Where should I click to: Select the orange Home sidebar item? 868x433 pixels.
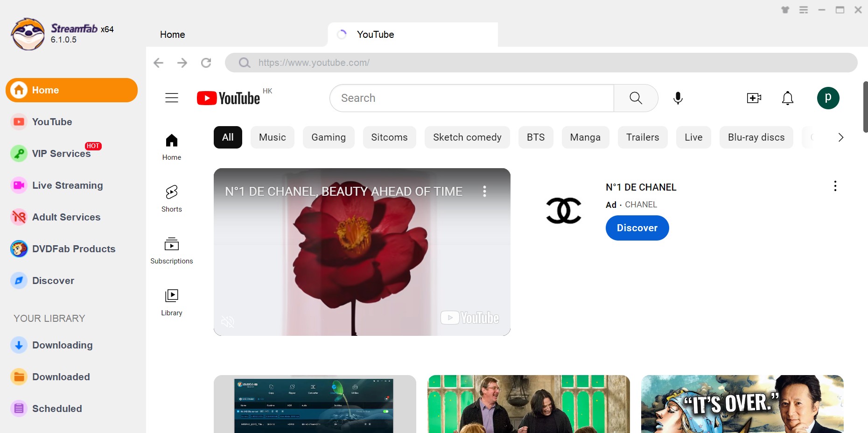71,90
